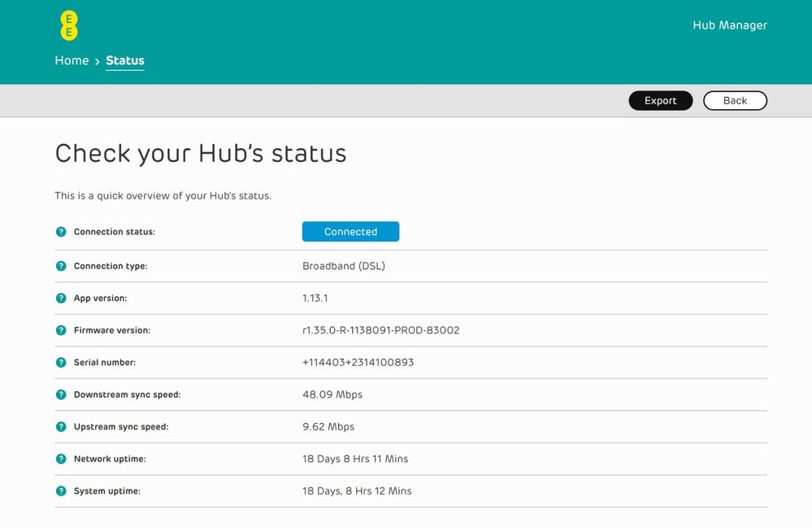Click the EE logo in header
Image resolution: width=812 pixels, height=528 pixels.
pyautogui.click(x=69, y=25)
